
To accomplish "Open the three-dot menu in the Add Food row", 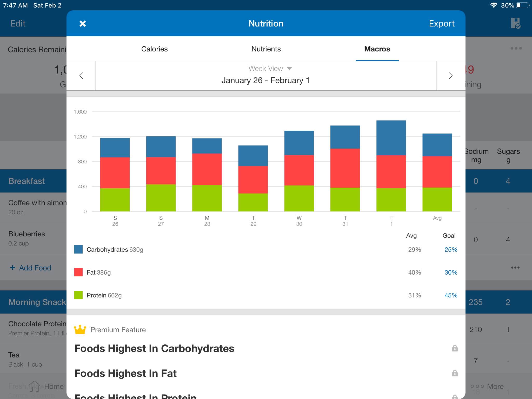I will click(515, 268).
